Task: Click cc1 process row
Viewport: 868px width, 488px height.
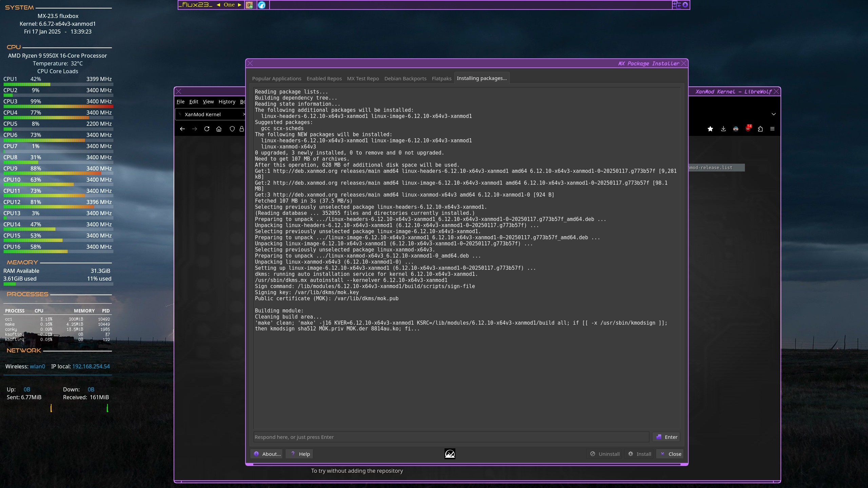Action: coord(58,319)
